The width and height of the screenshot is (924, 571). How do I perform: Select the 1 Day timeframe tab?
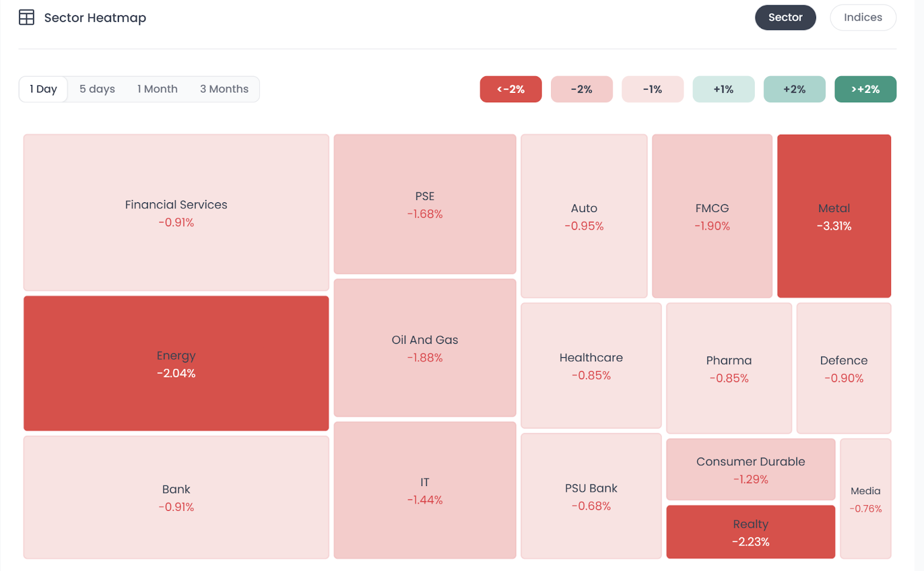[43, 89]
